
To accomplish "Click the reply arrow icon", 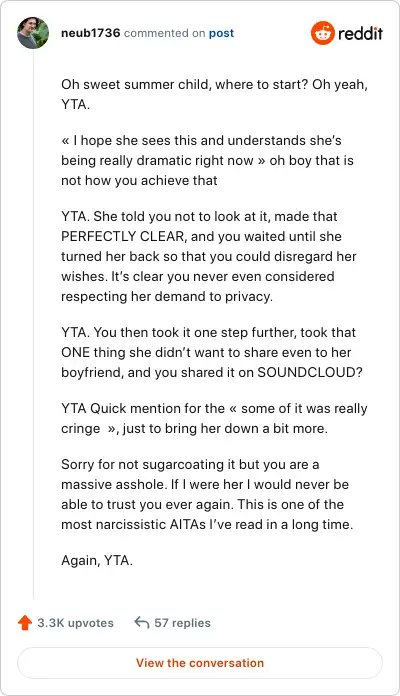I will pos(142,622).
